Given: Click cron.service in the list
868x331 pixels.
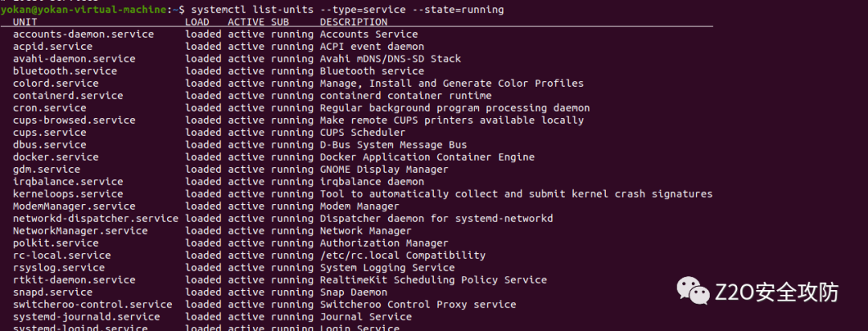Looking at the screenshot, I should pyautogui.click(x=49, y=108).
